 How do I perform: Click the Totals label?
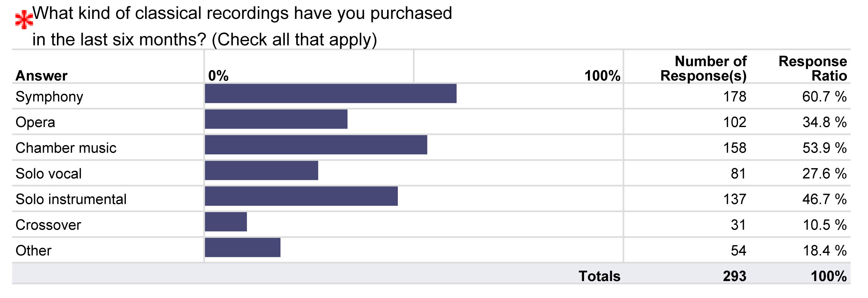tap(599, 276)
